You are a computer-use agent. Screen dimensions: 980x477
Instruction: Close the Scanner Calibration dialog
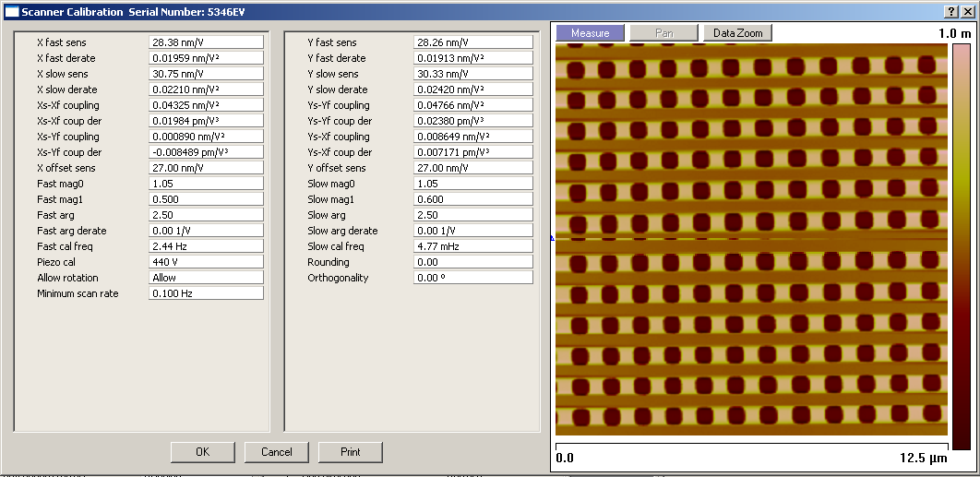(967, 11)
